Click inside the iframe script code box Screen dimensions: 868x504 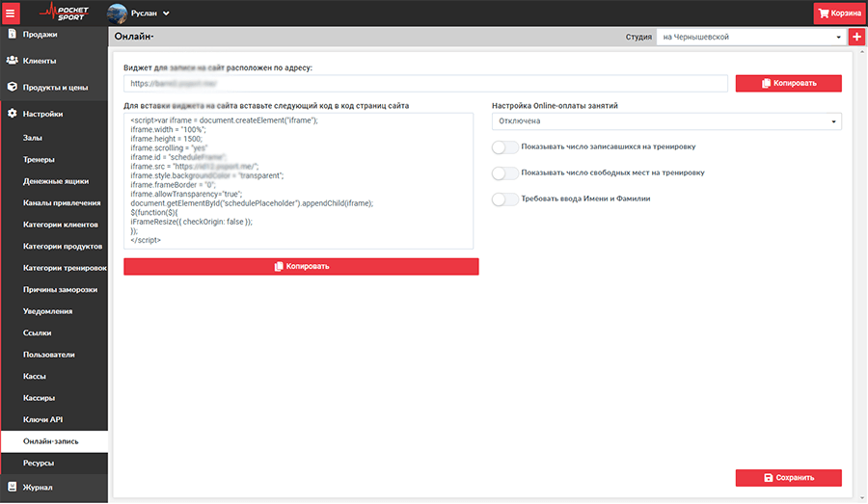click(x=298, y=181)
